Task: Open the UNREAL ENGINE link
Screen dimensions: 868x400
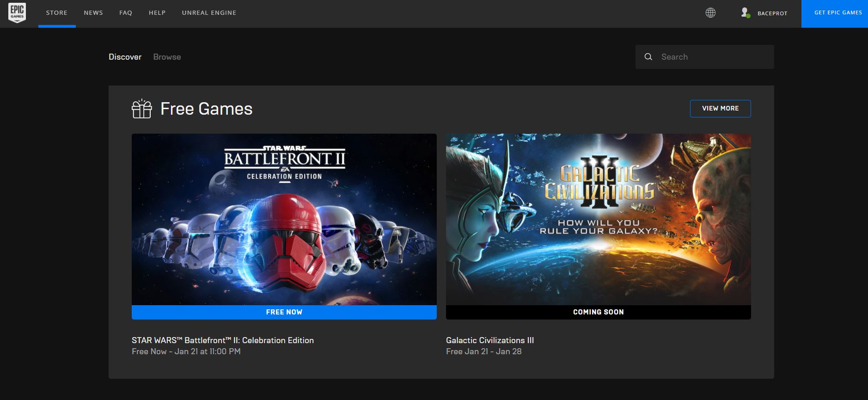Action: [209, 13]
